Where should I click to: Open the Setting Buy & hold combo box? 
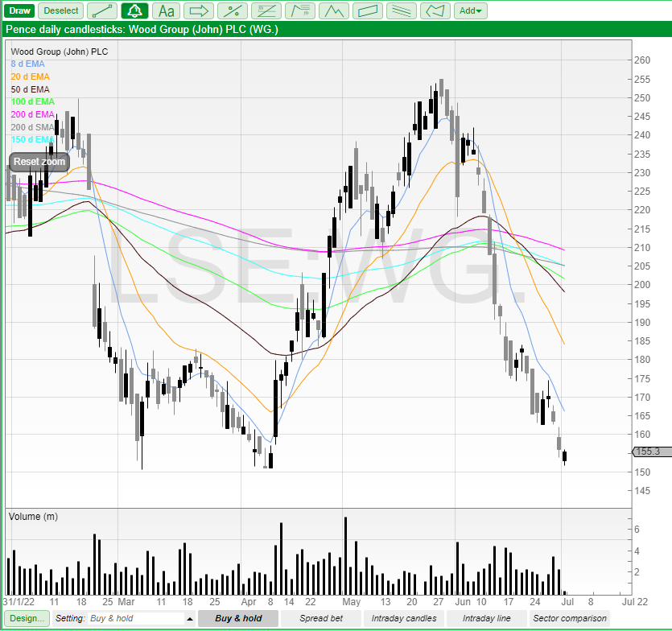pyautogui.click(x=136, y=619)
